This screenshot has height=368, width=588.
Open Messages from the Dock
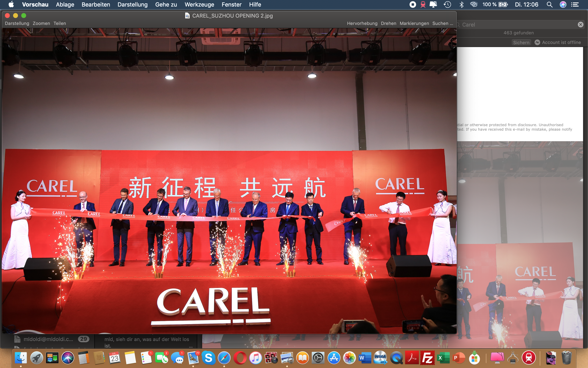pos(177,358)
